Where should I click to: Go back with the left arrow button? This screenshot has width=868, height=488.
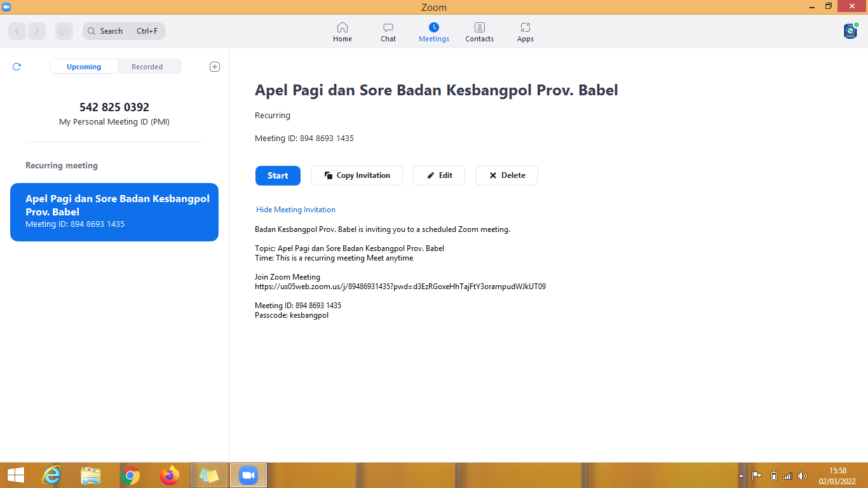point(17,31)
